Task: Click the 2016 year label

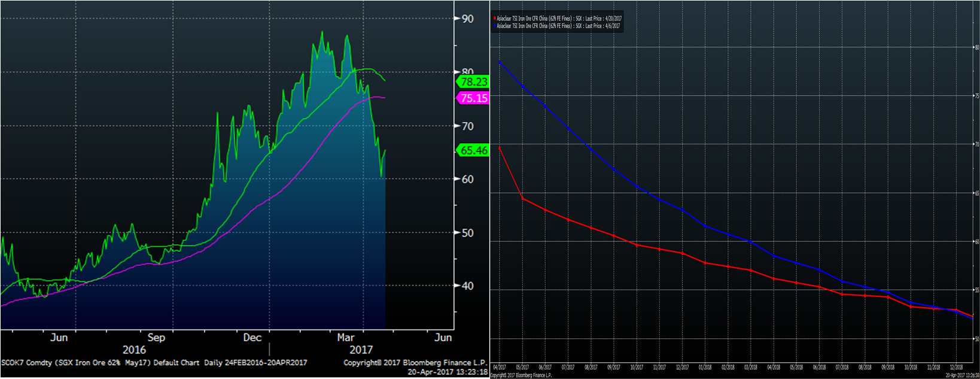Action: pos(134,350)
